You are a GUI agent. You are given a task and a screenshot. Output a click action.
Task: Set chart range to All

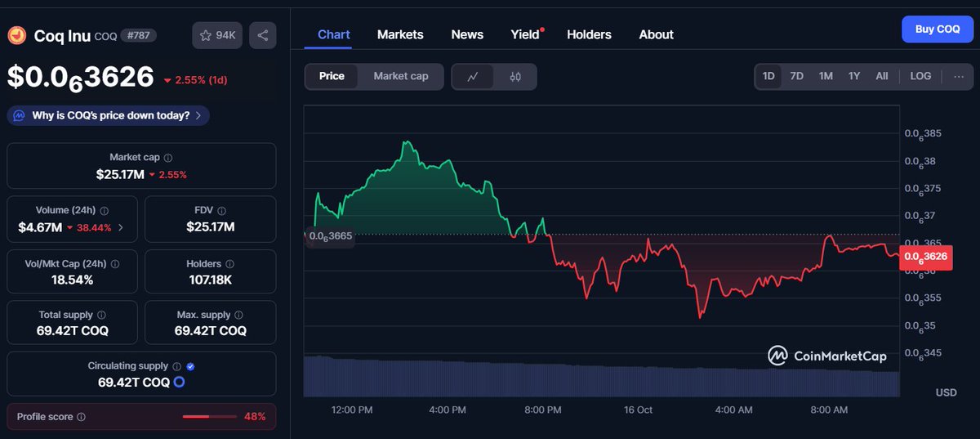(882, 76)
